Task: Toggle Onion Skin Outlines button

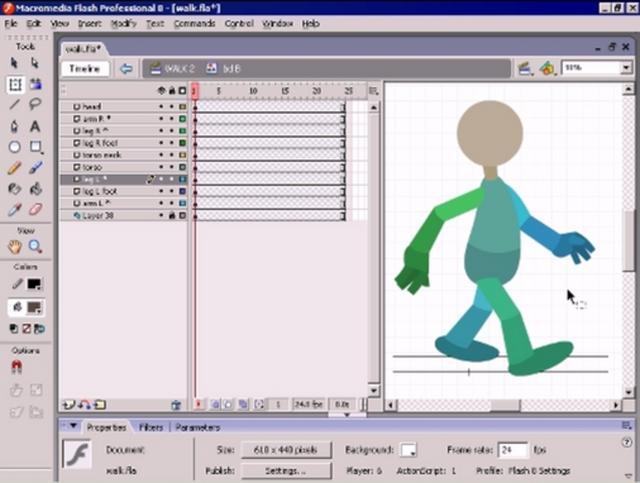Action: click(229, 405)
